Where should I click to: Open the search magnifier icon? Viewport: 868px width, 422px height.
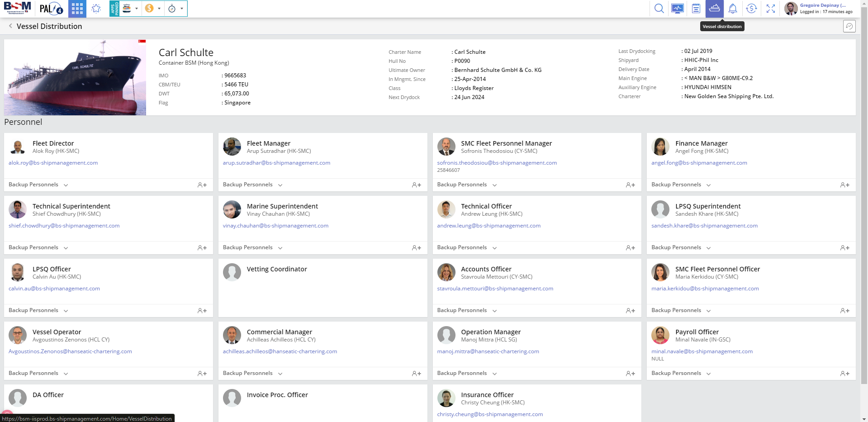(x=659, y=9)
